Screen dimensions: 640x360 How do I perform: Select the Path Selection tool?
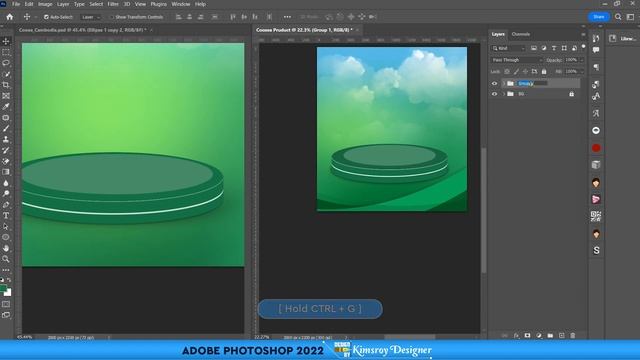(x=6, y=227)
